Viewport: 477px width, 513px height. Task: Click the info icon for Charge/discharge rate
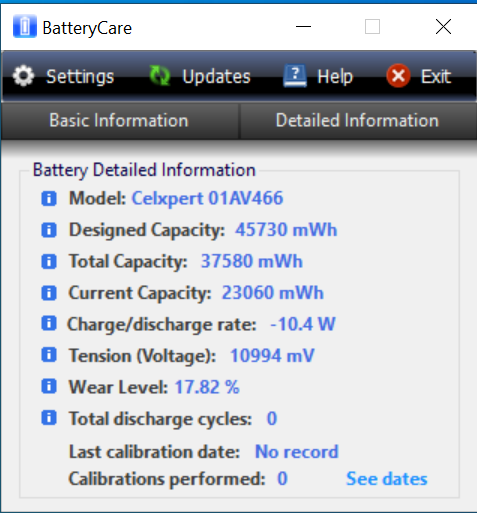coord(49,324)
